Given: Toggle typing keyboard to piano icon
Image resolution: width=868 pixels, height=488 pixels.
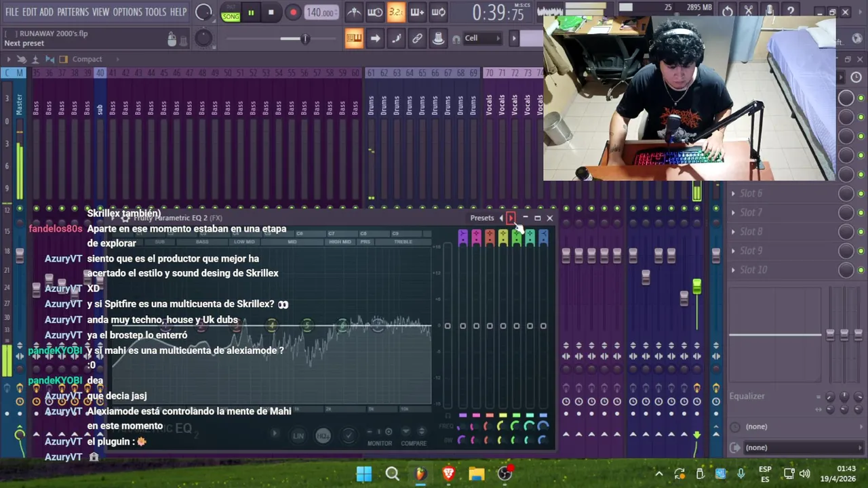Looking at the screenshot, I should pos(353,39).
